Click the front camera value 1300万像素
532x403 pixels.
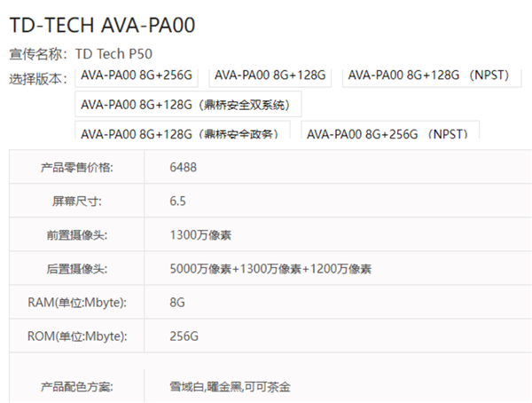[200, 235]
